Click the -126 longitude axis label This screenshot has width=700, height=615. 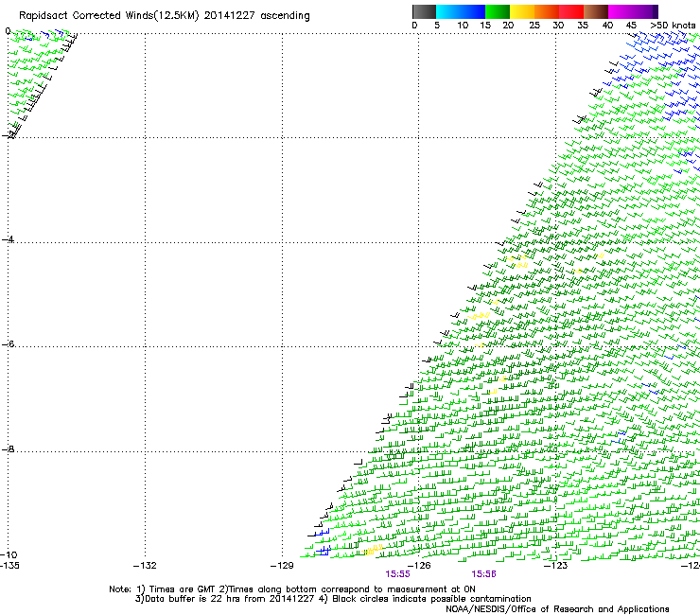point(419,566)
